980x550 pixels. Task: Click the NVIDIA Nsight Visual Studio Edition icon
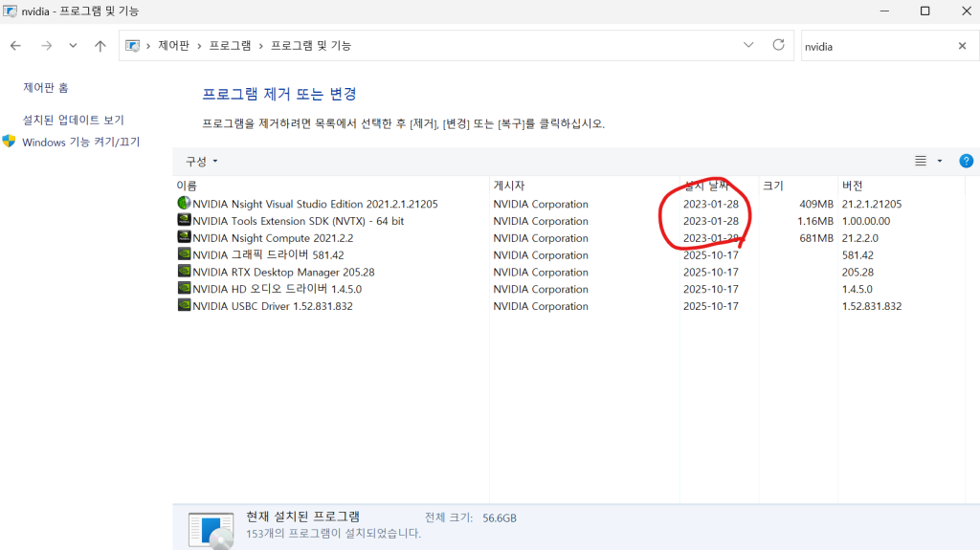coord(184,204)
